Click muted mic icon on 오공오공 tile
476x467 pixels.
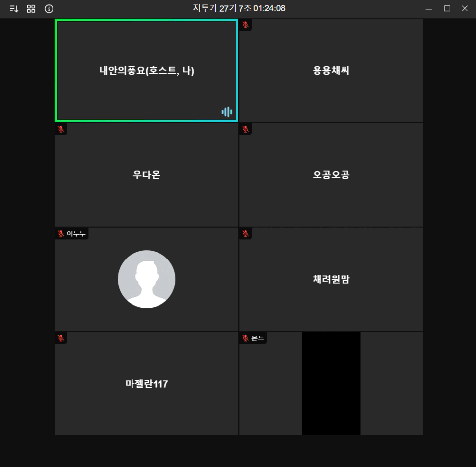[245, 130]
